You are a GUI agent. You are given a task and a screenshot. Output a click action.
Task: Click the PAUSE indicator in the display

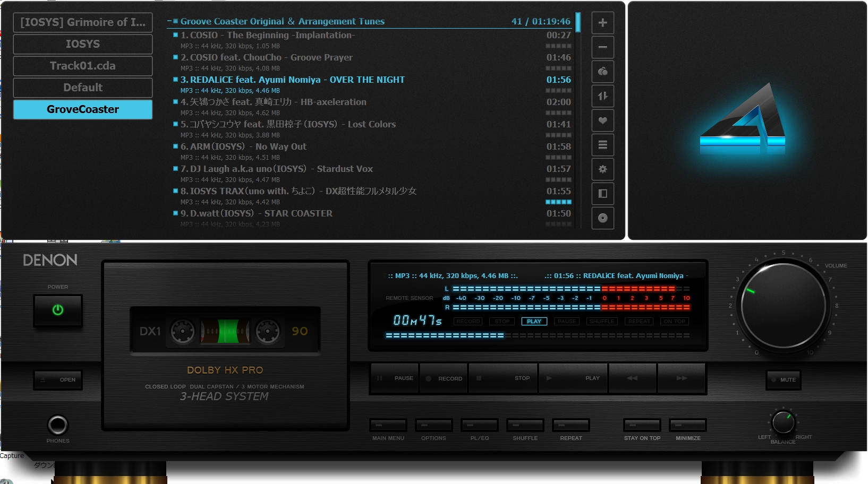pos(567,322)
